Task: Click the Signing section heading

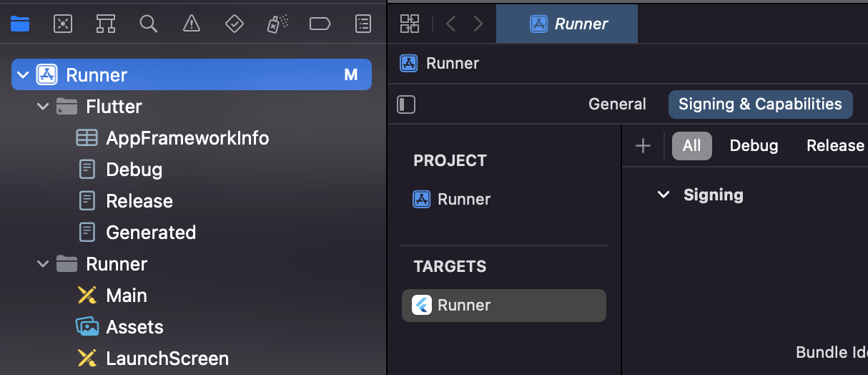Action: (714, 195)
